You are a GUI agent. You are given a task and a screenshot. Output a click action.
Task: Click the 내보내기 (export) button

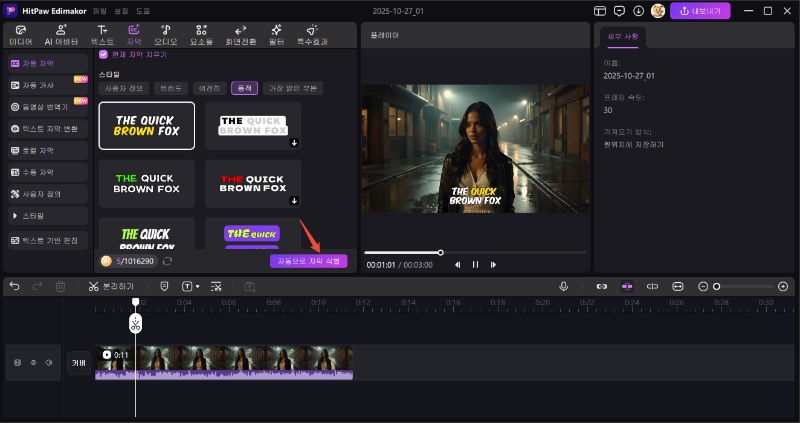700,11
